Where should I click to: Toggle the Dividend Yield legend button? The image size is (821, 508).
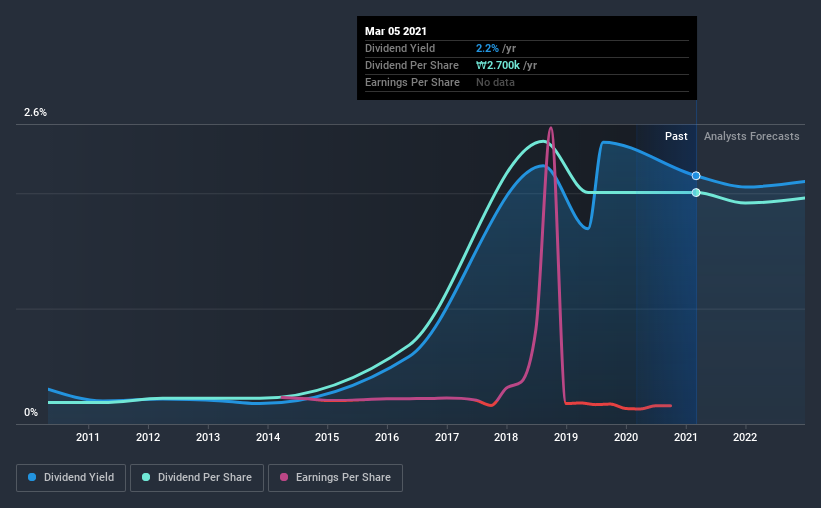(71, 478)
